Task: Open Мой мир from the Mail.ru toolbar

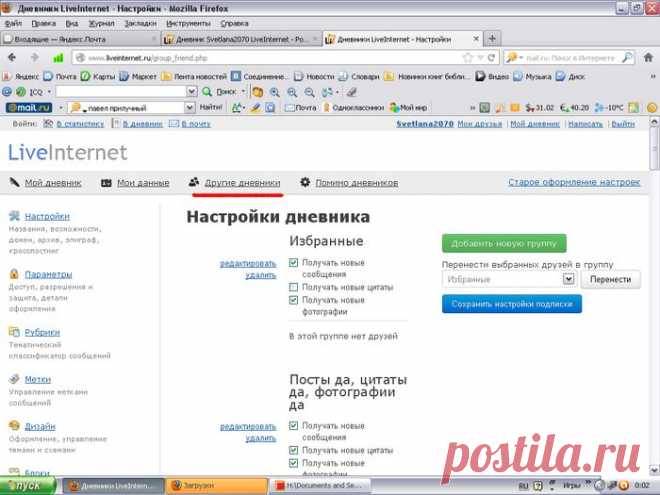Action: pos(408,108)
